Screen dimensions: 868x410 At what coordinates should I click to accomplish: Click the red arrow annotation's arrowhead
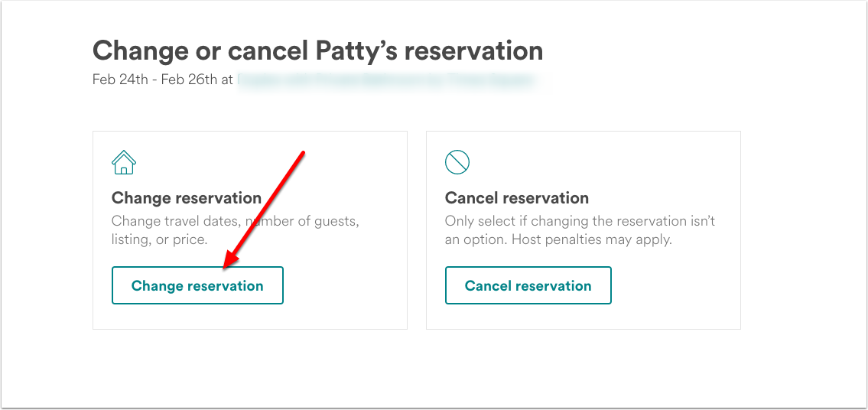[x=229, y=259]
